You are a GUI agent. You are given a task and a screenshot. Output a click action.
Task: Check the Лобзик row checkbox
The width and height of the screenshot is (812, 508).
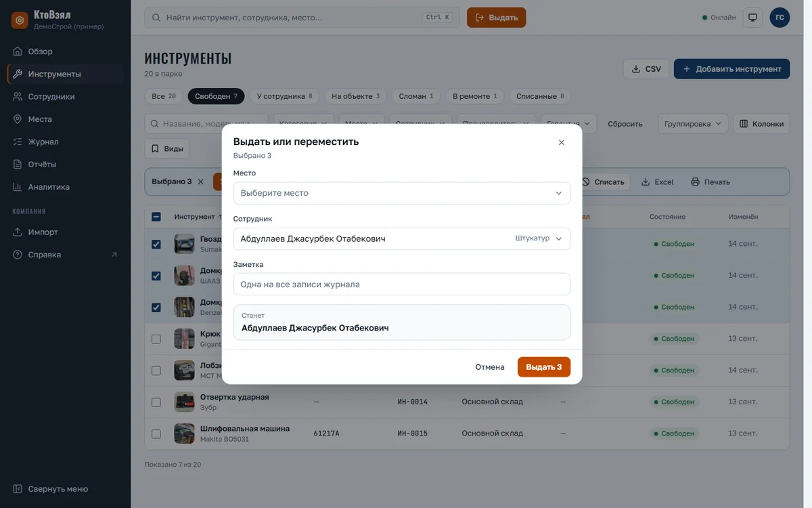(156, 371)
